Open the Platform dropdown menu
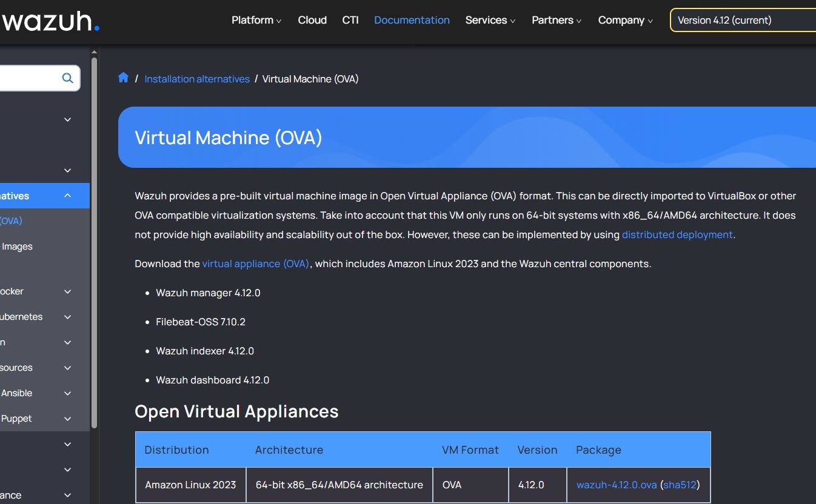This screenshot has width=816, height=504. (x=256, y=20)
